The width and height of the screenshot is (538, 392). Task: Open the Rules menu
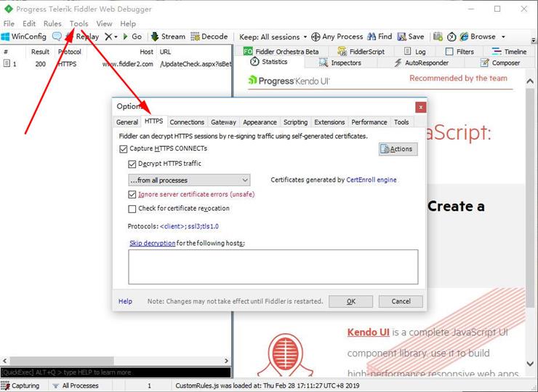pos(52,23)
